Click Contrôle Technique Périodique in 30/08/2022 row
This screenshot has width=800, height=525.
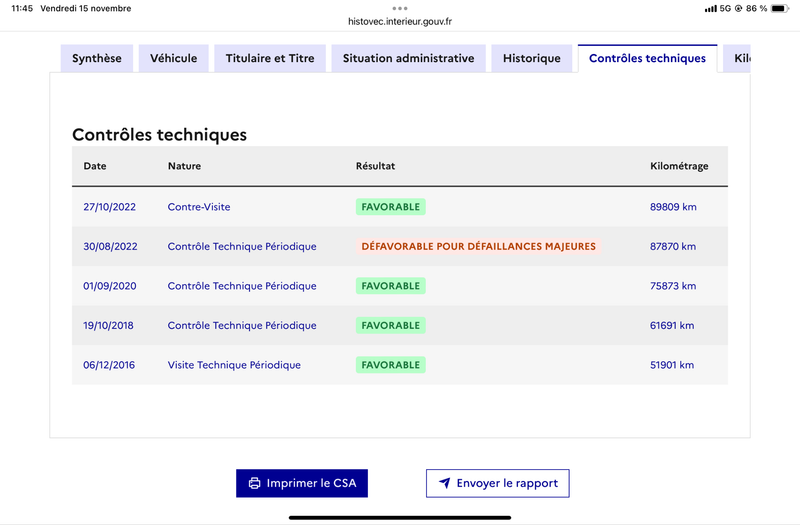242,246
